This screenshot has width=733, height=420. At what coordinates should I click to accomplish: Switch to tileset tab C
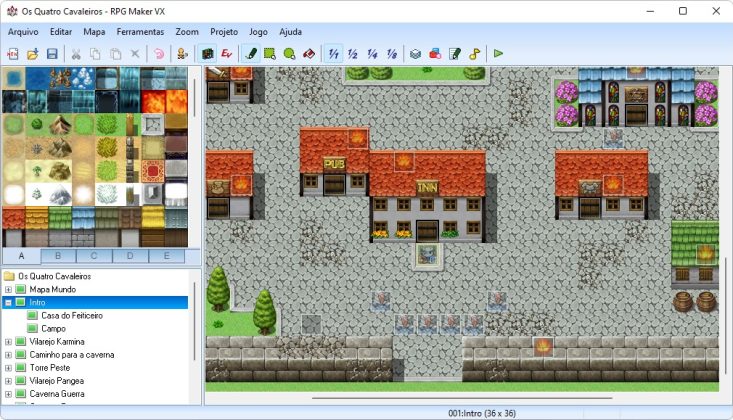point(94,256)
